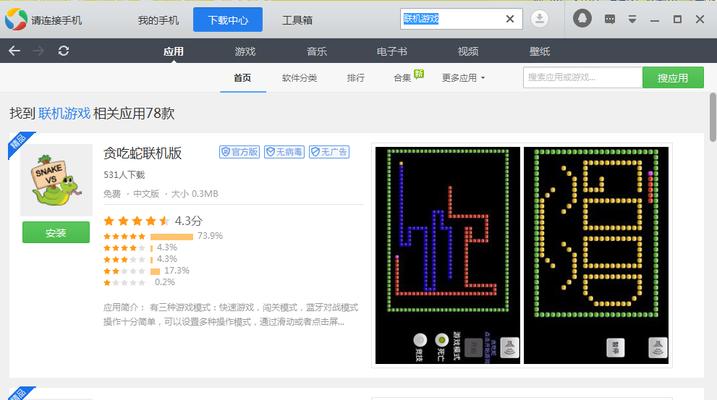Click the 无病毒 badge
The image size is (717, 400).
click(284, 152)
